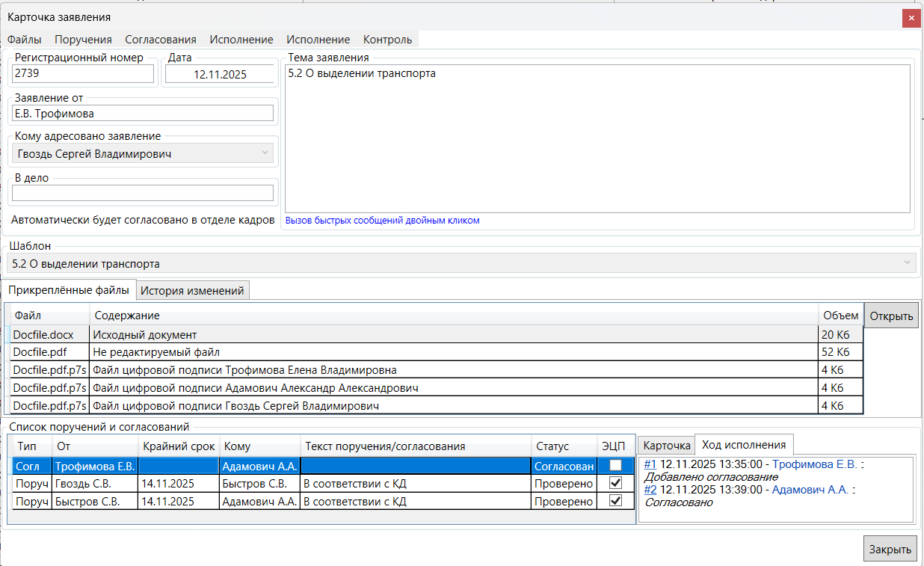Uncheck ЭЦП for the Гвоздь С.В. assignment
This screenshot has width=924, height=566.
[615, 484]
